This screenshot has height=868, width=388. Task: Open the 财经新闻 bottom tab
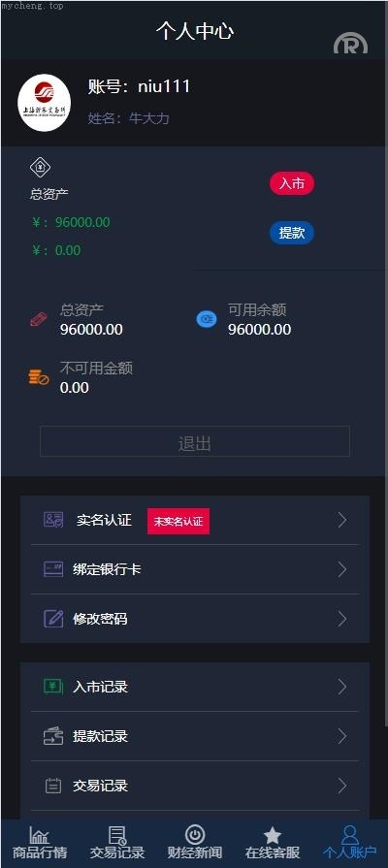(195, 843)
